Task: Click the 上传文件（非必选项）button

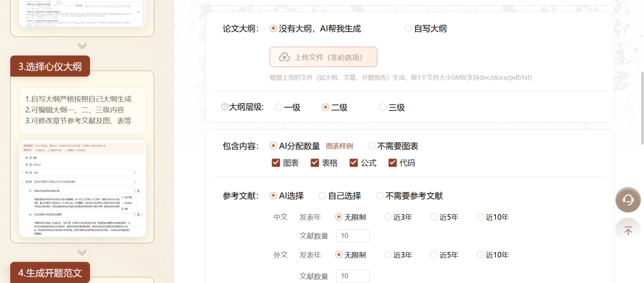Action: click(324, 57)
